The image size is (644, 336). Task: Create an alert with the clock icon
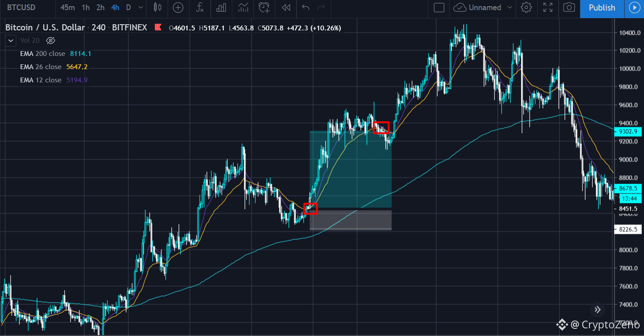264,8
